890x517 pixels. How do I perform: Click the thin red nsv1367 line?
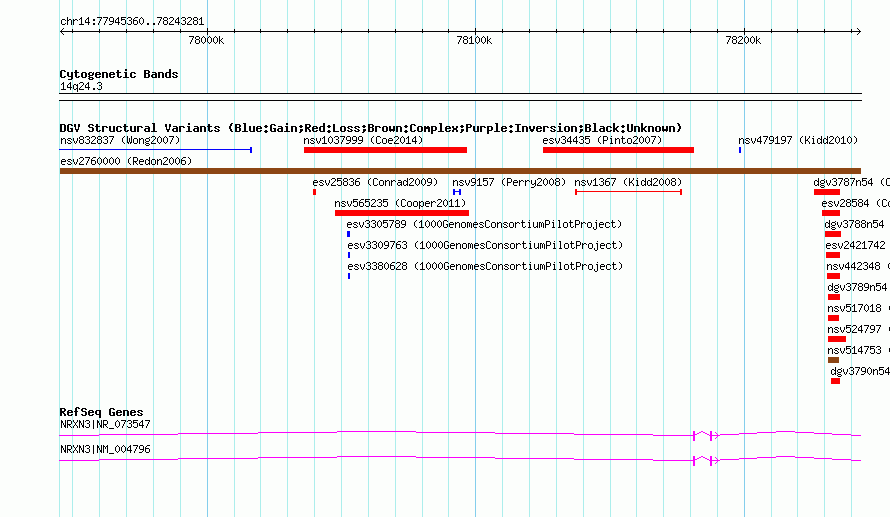(x=628, y=192)
